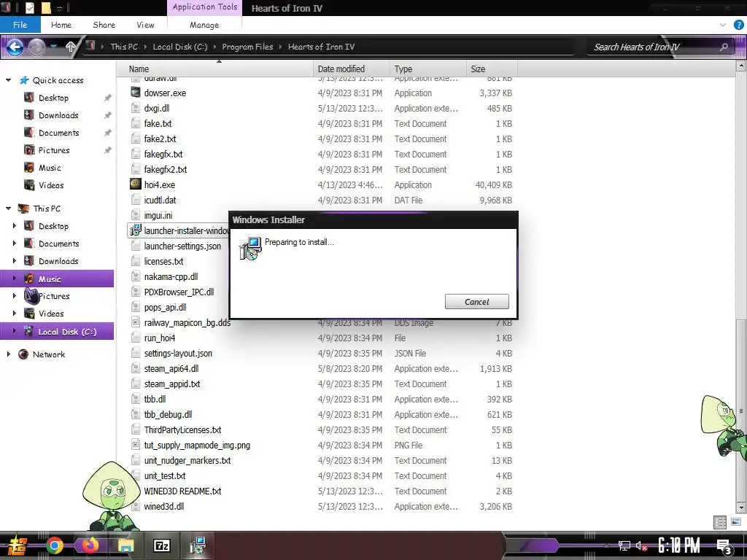Select the railway_mapicon_bg.dds file icon

136,322
